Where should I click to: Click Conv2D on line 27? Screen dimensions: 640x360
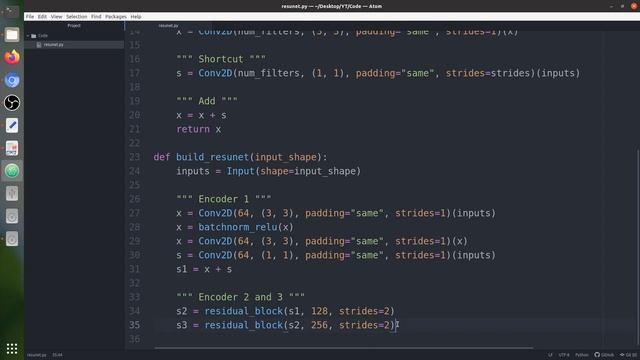click(215, 213)
